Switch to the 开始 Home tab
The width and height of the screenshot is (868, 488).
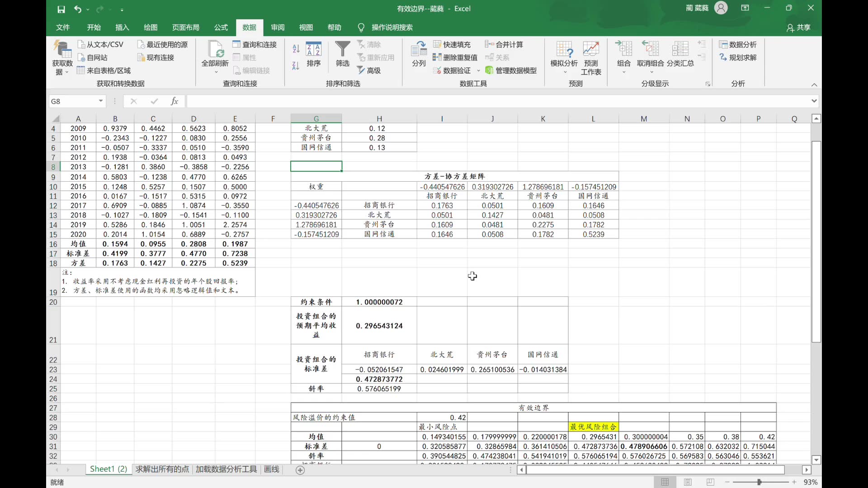pyautogui.click(x=94, y=28)
